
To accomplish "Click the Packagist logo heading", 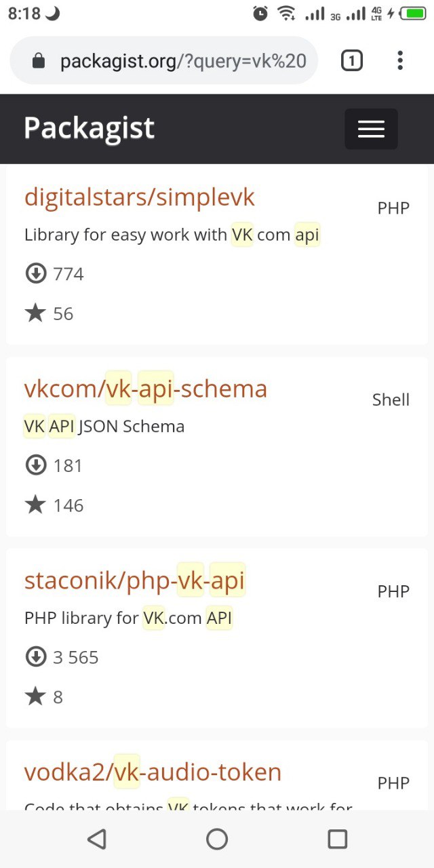I will 90,128.
